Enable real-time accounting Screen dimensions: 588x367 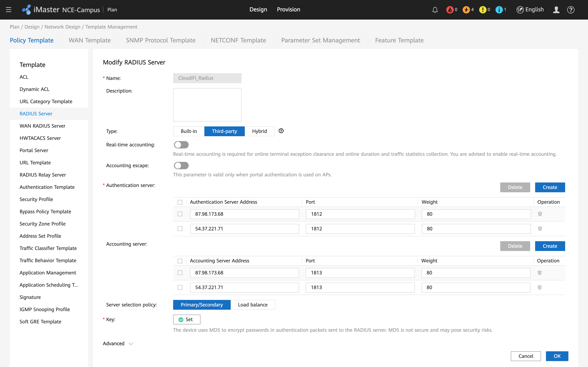181,145
